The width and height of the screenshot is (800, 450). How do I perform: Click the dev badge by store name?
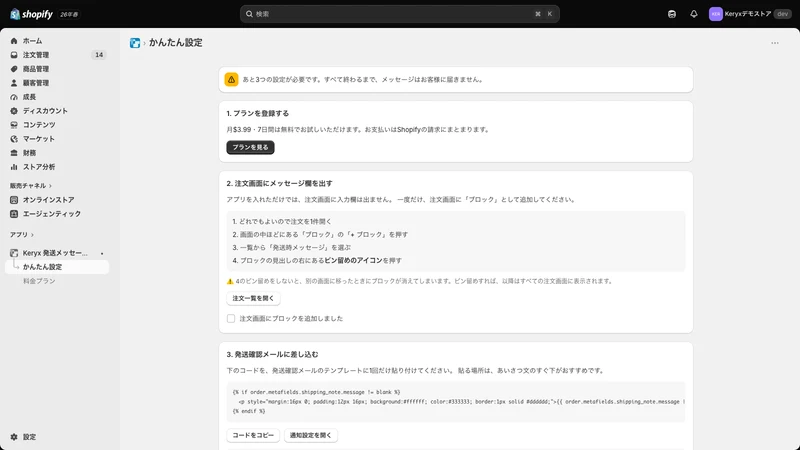[783, 14]
